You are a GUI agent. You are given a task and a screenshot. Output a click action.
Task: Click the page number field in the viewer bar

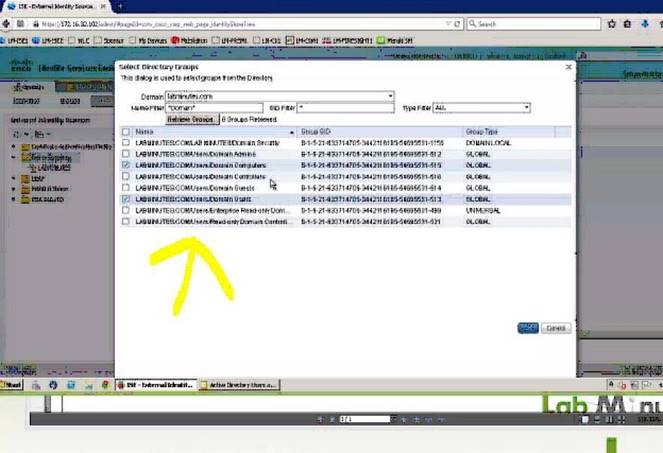364,419
